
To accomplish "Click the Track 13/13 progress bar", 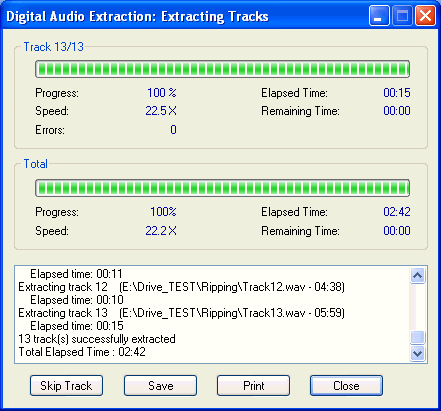I will click(x=222, y=69).
